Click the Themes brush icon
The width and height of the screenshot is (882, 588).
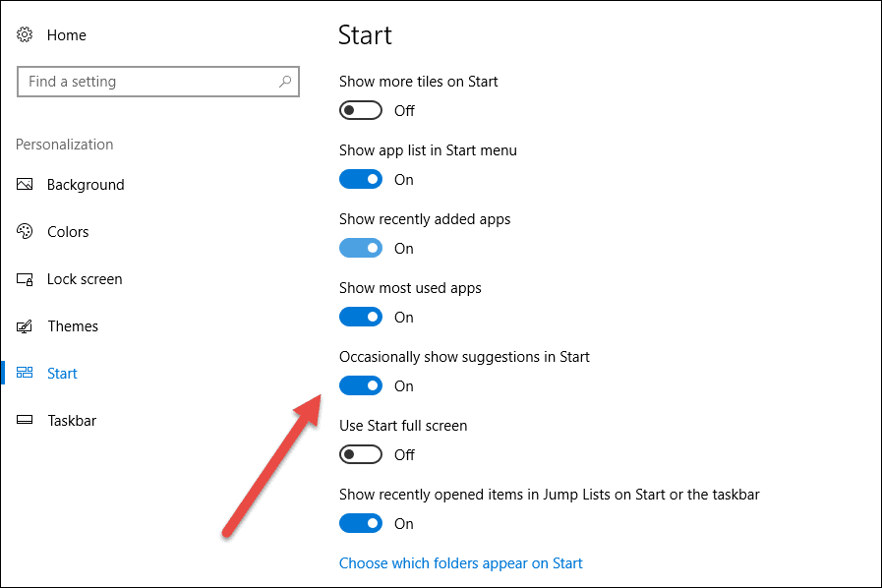coord(25,326)
